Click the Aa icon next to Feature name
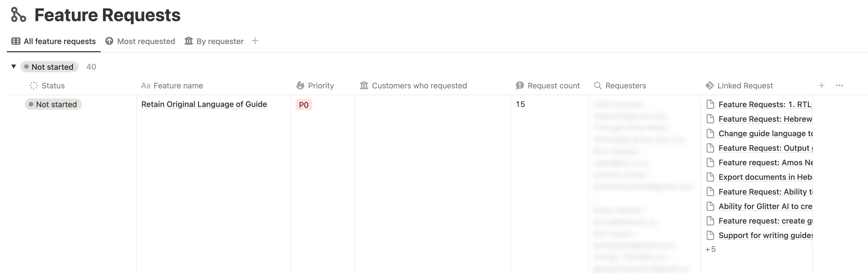868x274 pixels. pyautogui.click(x=146, y=86)
